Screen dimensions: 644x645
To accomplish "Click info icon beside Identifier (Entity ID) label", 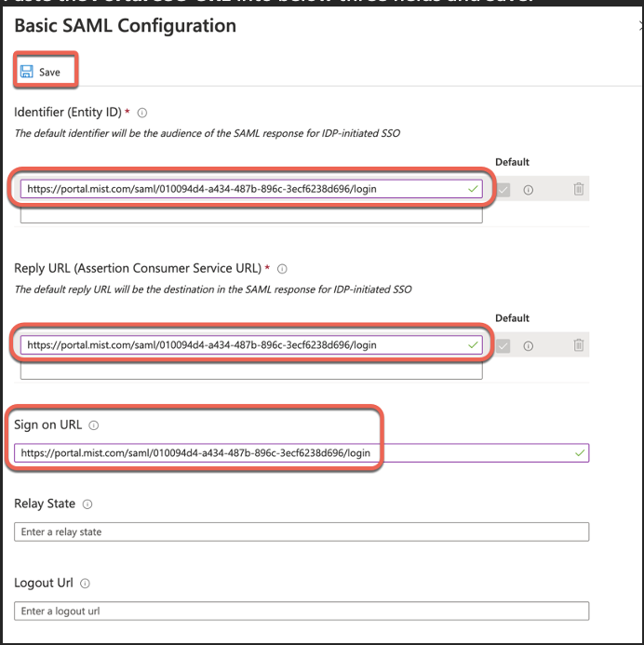I will [142, 113].
